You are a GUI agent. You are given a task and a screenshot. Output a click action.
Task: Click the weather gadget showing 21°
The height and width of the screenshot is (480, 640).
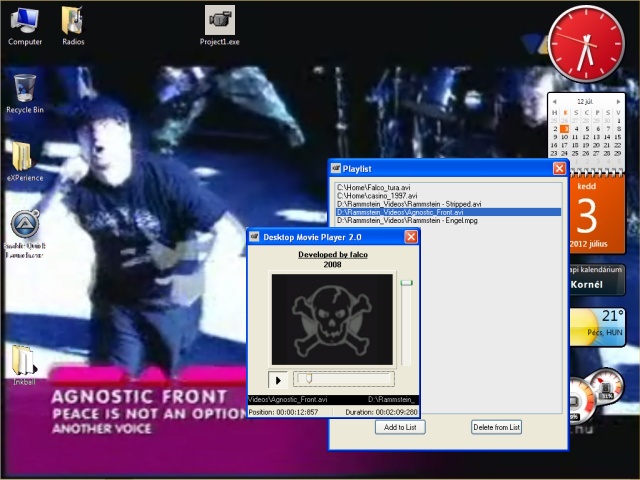click(597, 327)
